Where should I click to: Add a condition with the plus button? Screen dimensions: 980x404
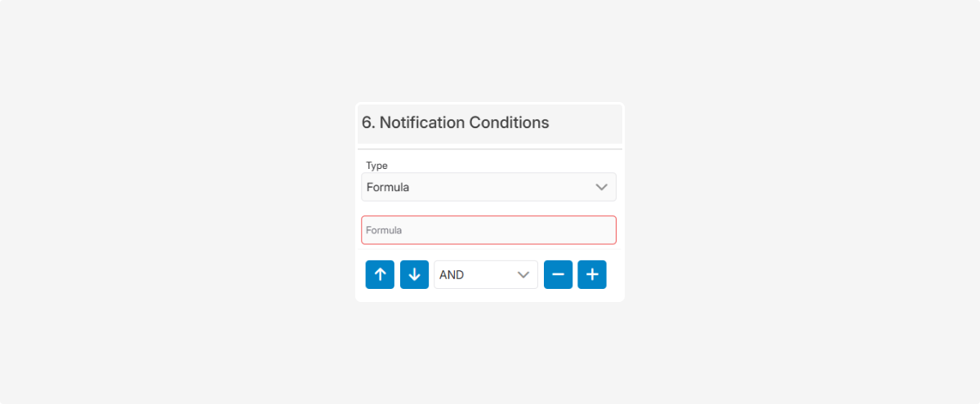click(x=592, y=275)
